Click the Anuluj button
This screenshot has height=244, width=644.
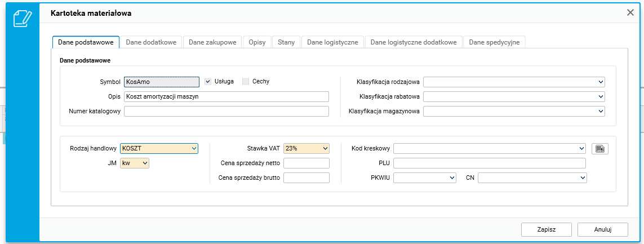click(603, 229)
